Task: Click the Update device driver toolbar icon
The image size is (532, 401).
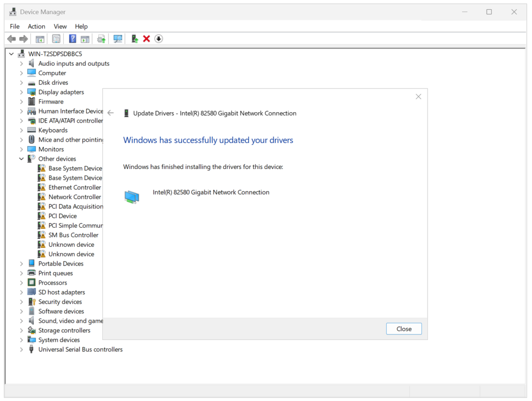Action: (x=101, y=39)
